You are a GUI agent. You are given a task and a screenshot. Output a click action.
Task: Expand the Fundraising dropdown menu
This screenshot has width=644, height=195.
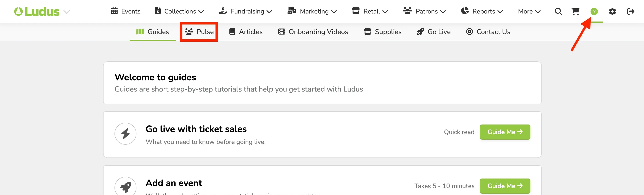point(245,11)
